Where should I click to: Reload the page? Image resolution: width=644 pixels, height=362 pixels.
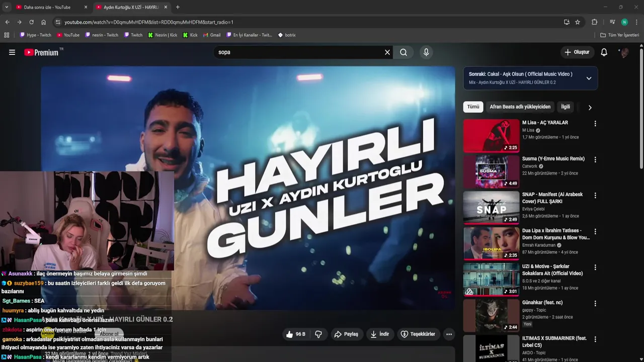[31, 22]
